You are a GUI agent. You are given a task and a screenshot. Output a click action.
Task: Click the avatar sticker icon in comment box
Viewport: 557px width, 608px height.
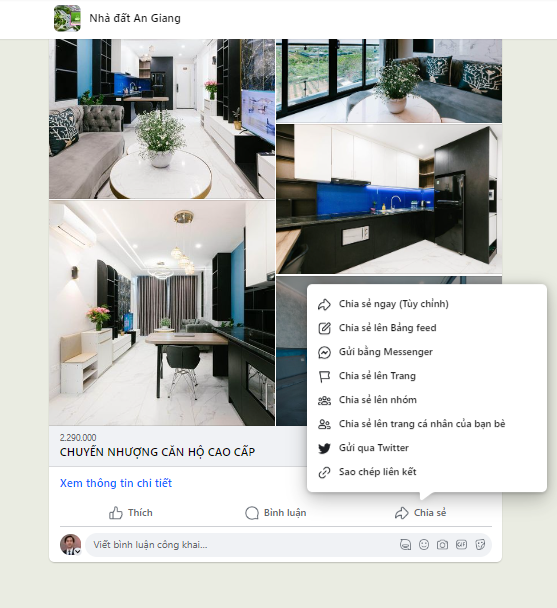click(x=405, y=545)
